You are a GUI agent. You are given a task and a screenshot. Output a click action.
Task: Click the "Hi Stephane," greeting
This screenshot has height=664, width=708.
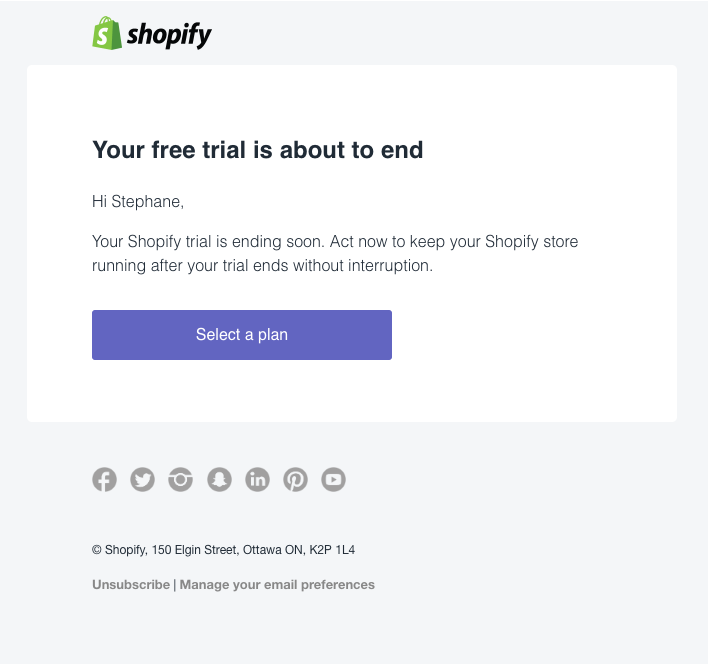tap(138, 202)
